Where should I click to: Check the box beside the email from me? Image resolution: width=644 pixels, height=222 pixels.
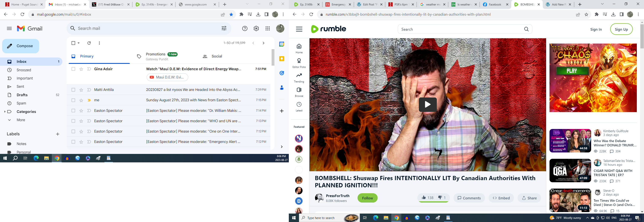73,100
